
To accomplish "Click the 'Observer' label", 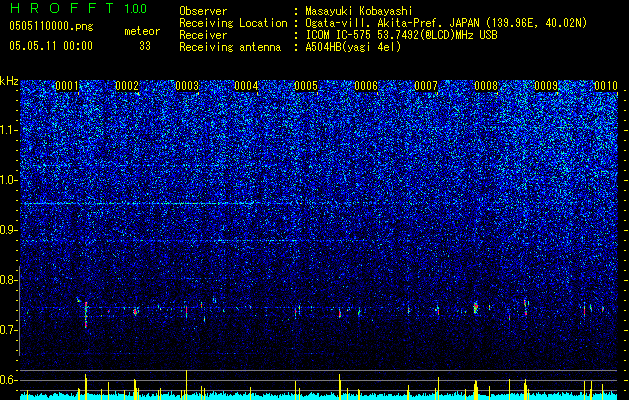I will point(203,11).
